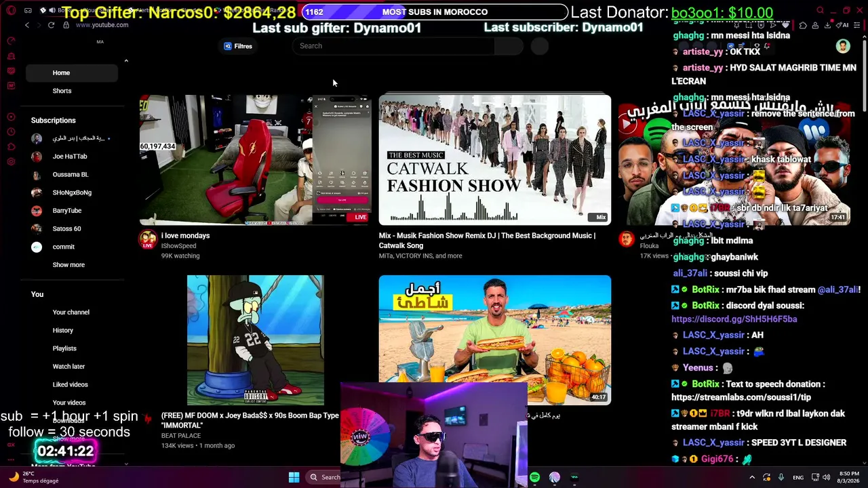Show hidden tray icons chevron
This screenshot has height=488, width=868.
click(x=751, y=477)
